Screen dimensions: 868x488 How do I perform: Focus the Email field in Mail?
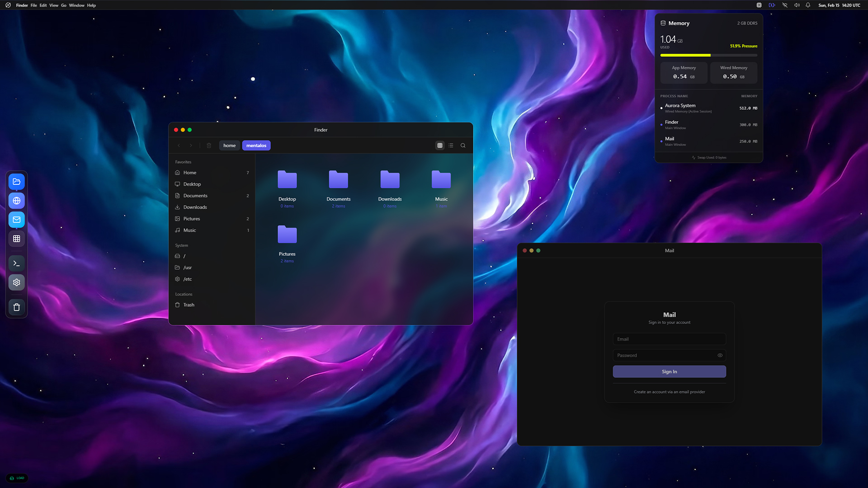click(670, 339)
